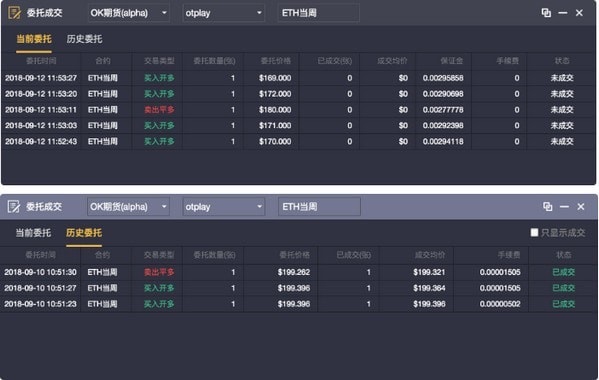Click the $169.000 order price
The image size is (599, 380).
[275, 78]
